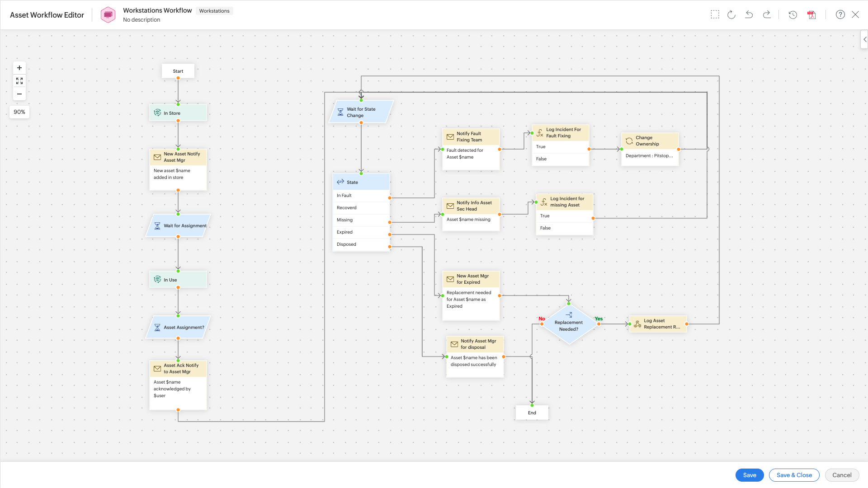Click the Workstations tag beside the workflow title

214,10
